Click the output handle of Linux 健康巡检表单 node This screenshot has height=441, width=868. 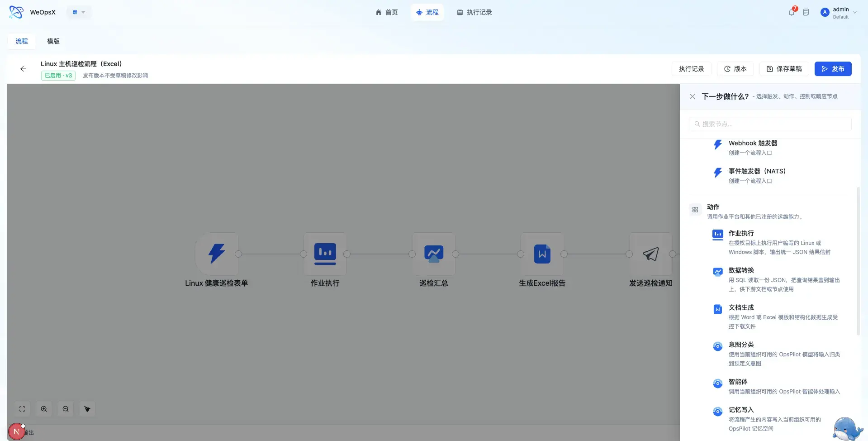click(x=238, y=254)
